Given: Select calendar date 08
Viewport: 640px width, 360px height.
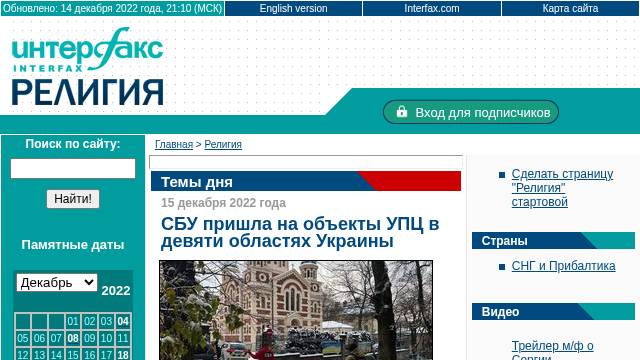Looking at the screenshot, I should click(73, 338).
